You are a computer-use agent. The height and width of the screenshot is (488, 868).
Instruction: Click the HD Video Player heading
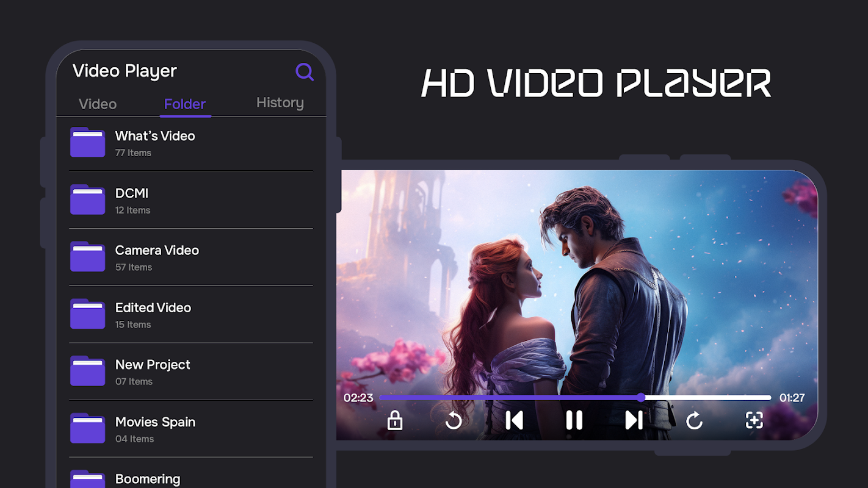[x=596, y=83]
